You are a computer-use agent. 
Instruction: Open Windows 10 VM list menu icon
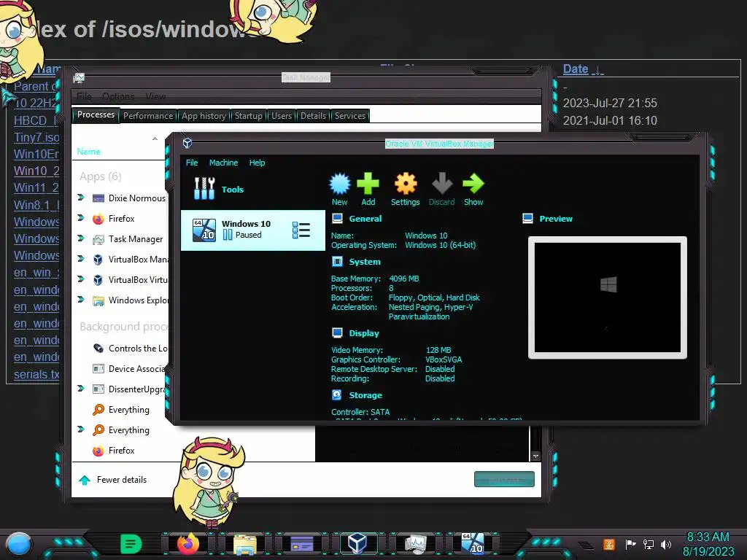301,230
